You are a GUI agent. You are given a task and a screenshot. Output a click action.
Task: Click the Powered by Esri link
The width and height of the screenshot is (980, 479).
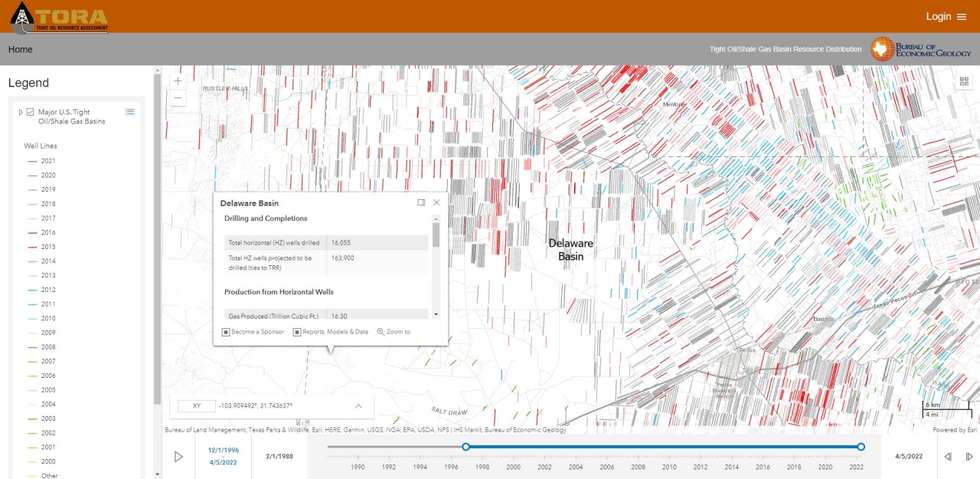955,430
